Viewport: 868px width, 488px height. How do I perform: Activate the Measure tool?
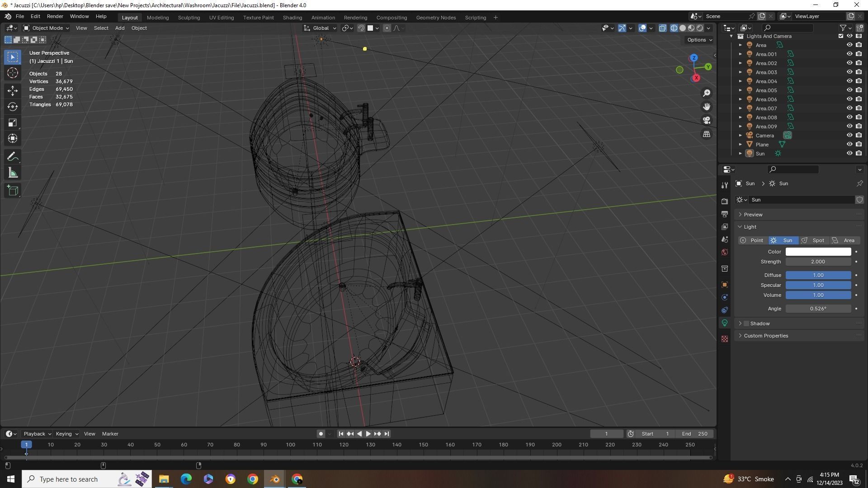tap(13, 173)
